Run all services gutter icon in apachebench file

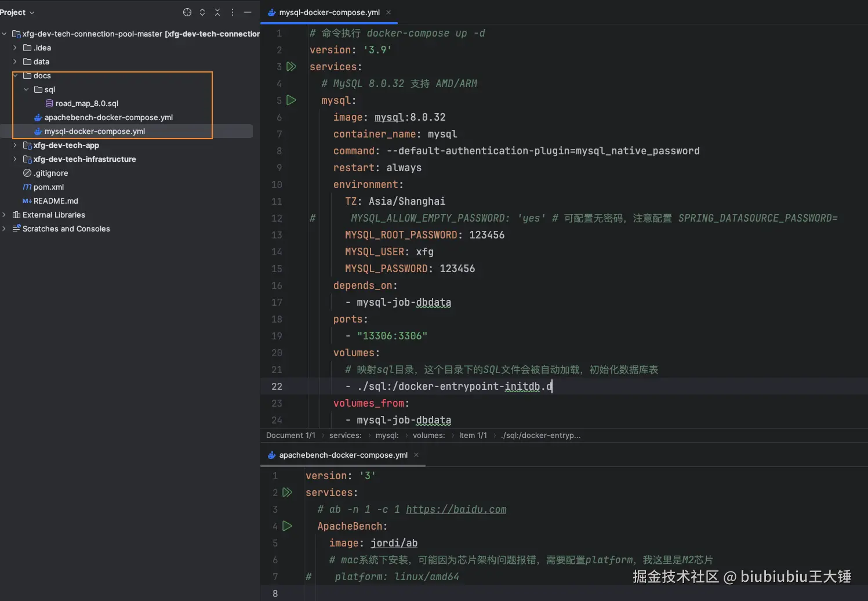click(288, 493)
